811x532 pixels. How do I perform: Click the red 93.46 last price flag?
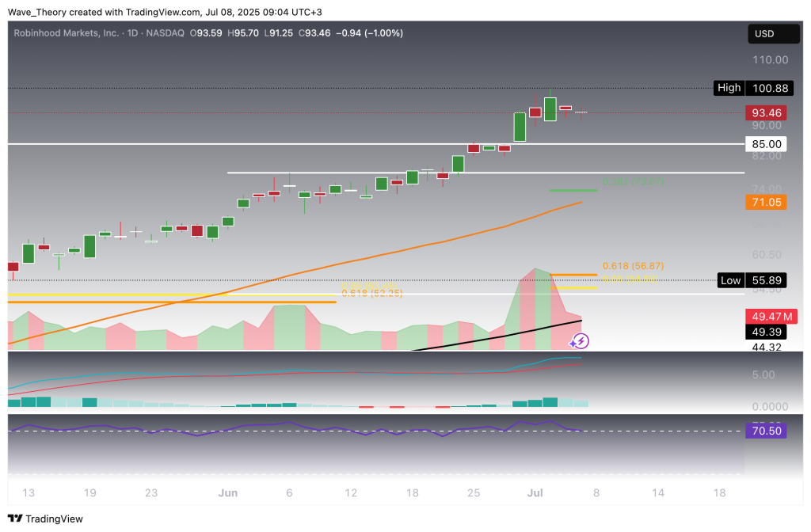pyautogui.click(x=765, y=113)
